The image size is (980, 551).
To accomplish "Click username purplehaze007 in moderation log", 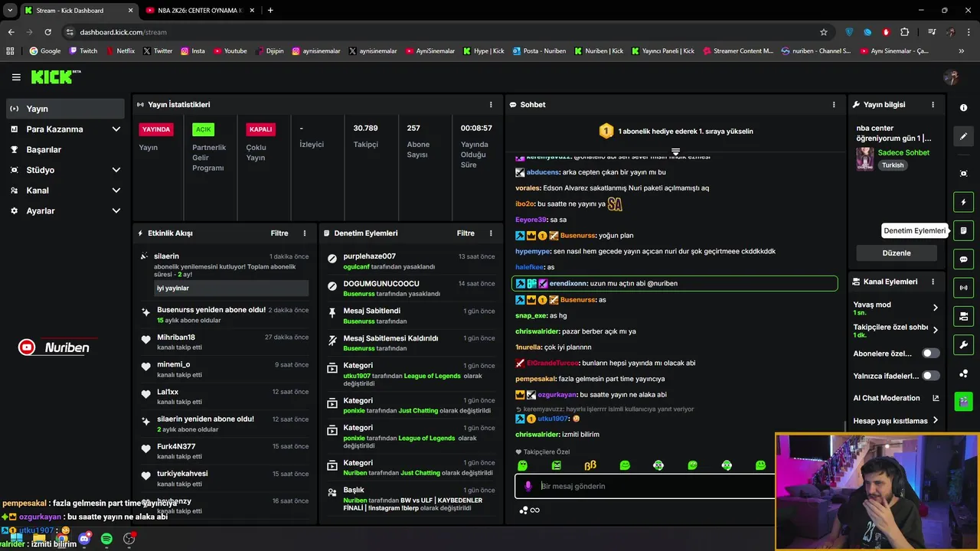I will 370,256.
